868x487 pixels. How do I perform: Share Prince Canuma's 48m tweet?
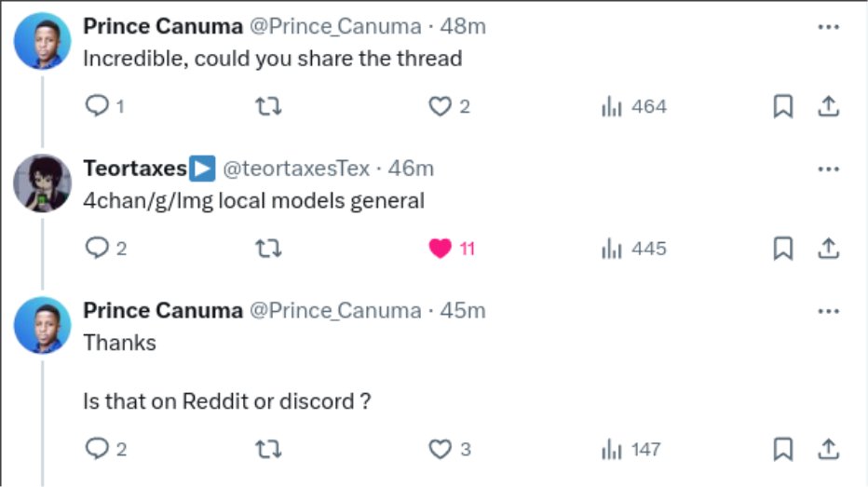coord(828,107)
